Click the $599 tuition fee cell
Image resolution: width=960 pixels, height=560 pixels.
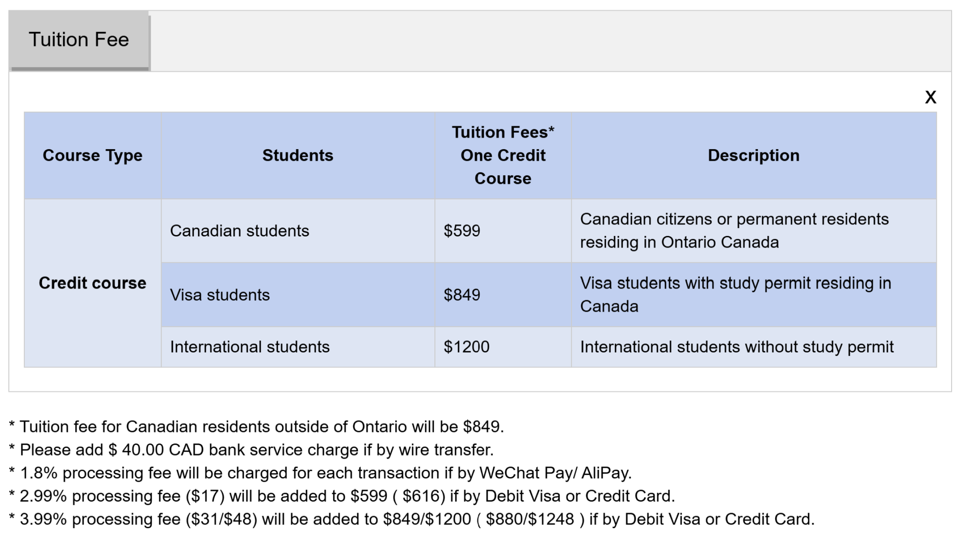click(462, 231)
